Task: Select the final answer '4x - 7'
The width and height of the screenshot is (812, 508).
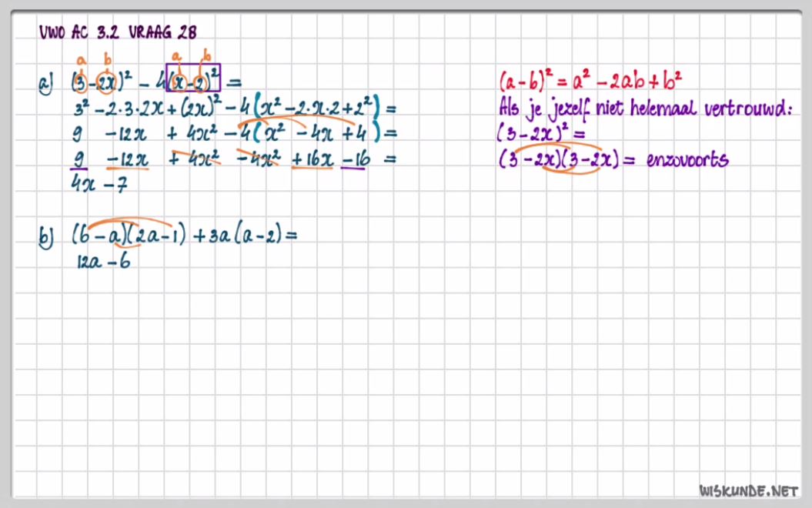Action: coord(97,185)
